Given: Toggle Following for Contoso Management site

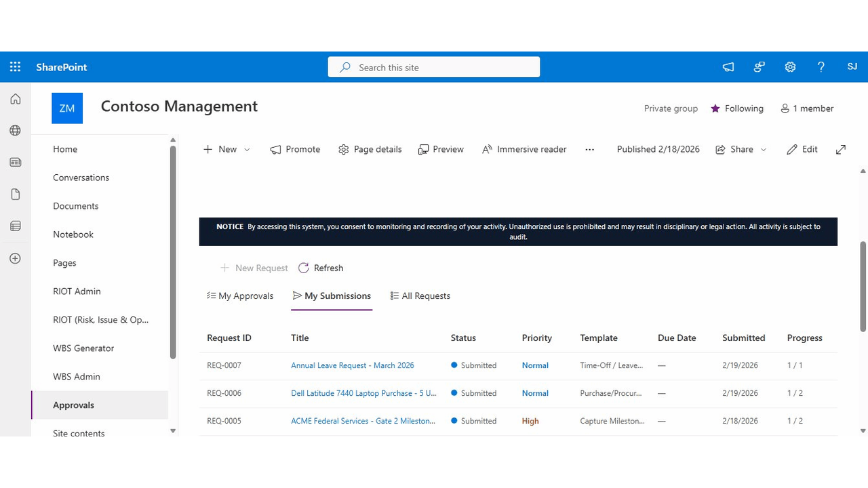Looking at the screenshot, I should pos(737,108).
